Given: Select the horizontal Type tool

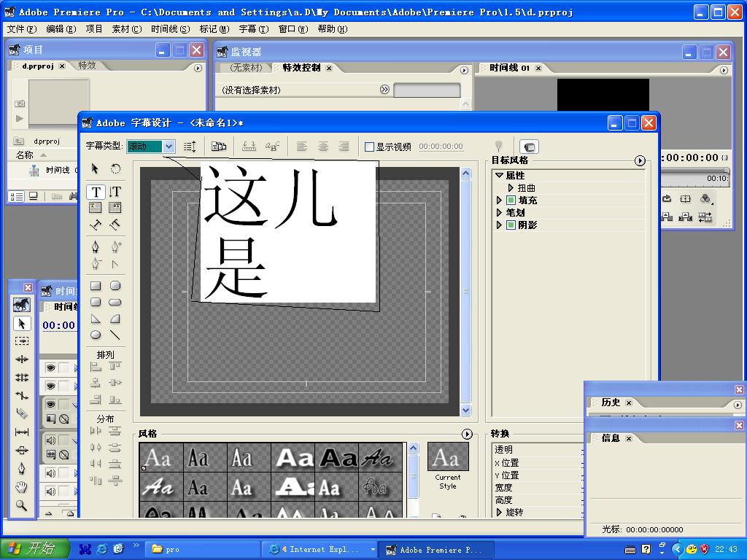Looking at the screenshot, I should click(x=96, y=192).
